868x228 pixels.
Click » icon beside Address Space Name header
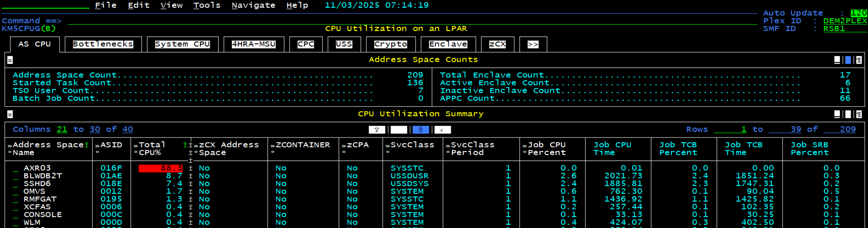click(10, 146)
